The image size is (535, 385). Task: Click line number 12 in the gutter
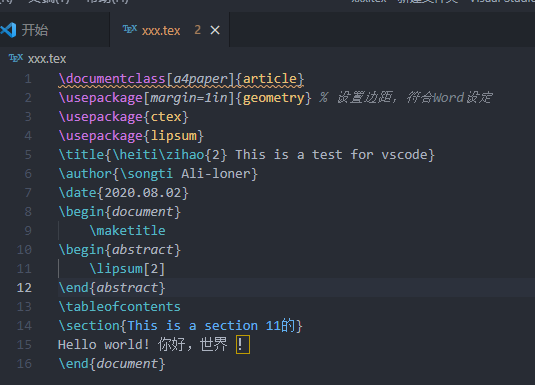pos(24,288)
